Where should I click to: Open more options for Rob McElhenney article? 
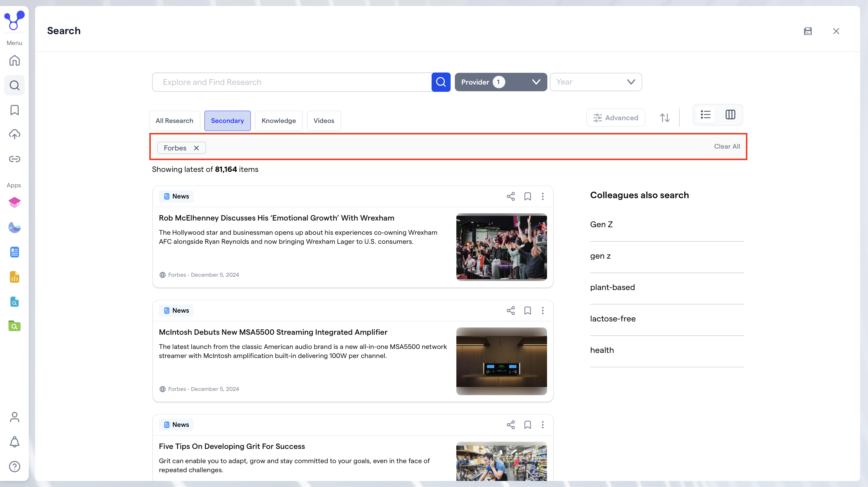542,196
